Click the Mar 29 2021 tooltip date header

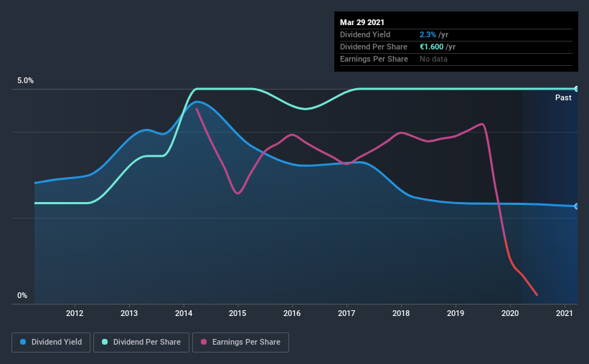[x=362, y=22]
